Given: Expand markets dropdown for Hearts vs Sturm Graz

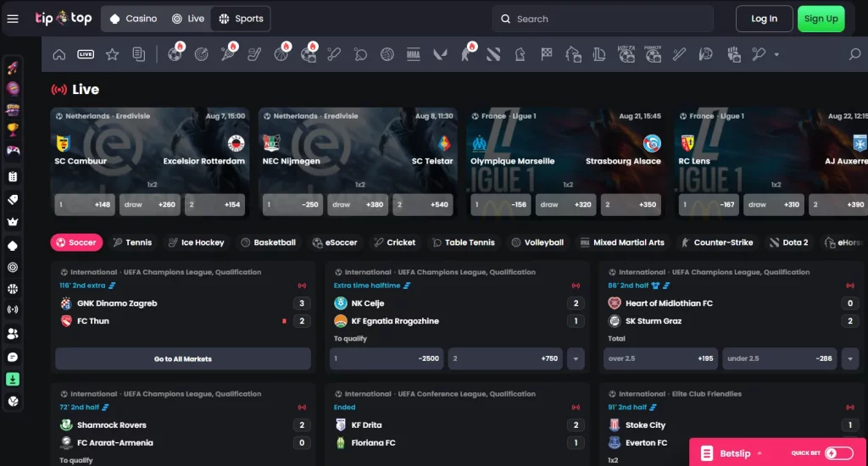Looking at the screenshot, I should click(x=849, y=358).
